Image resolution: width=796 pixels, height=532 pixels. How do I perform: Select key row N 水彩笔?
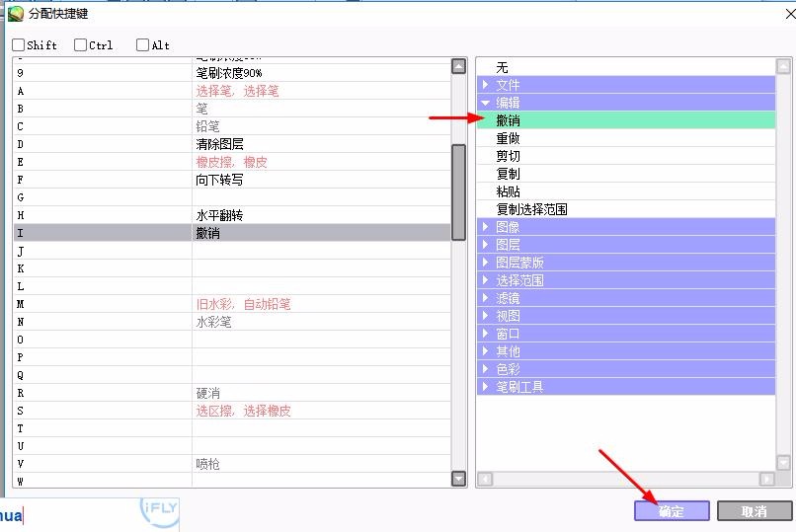coord(232,322)
